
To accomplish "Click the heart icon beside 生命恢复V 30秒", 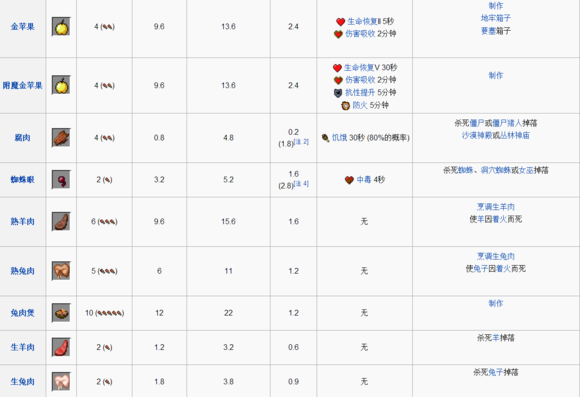I will pyautogui.click(x=337, y=68).
